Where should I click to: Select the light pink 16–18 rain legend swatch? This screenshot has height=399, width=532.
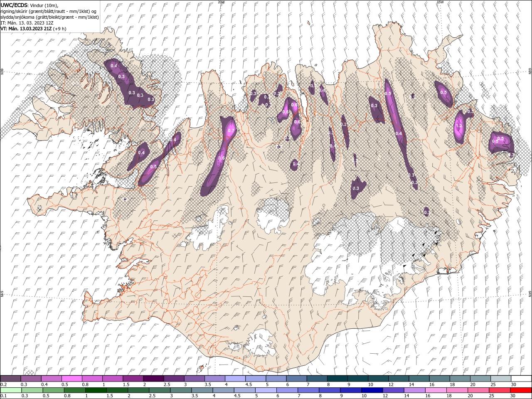coord(435,390)
